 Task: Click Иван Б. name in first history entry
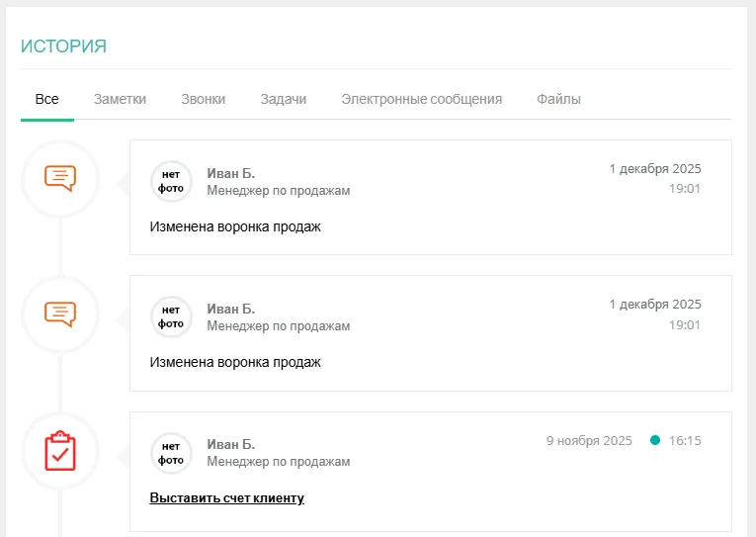230,173
